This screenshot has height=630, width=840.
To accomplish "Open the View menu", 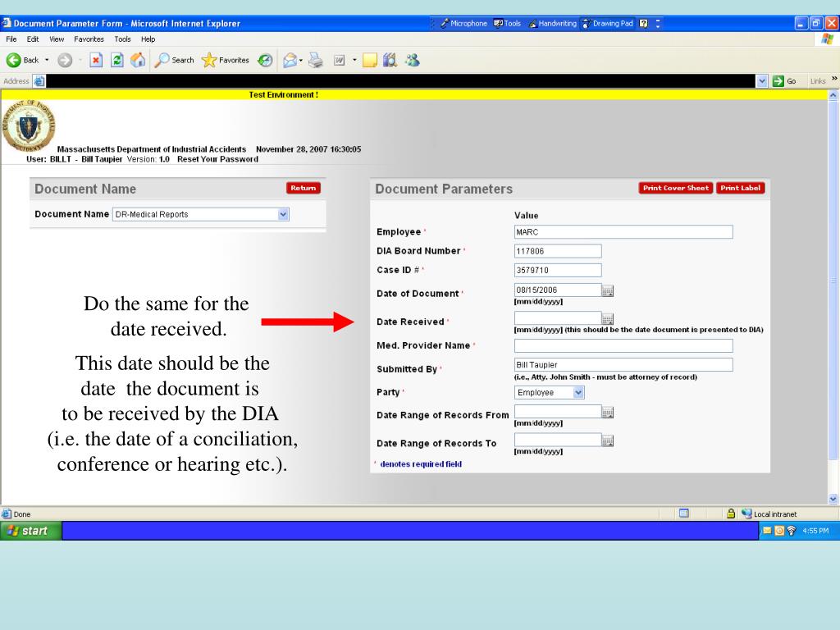I will pyautogui.click(x=57, y=39).
